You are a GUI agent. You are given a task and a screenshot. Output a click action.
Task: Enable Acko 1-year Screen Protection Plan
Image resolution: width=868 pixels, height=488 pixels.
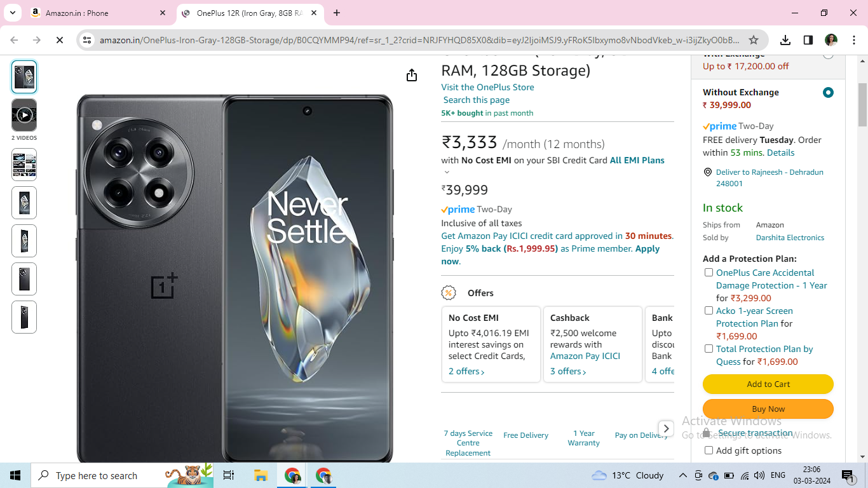click(709, 311)
